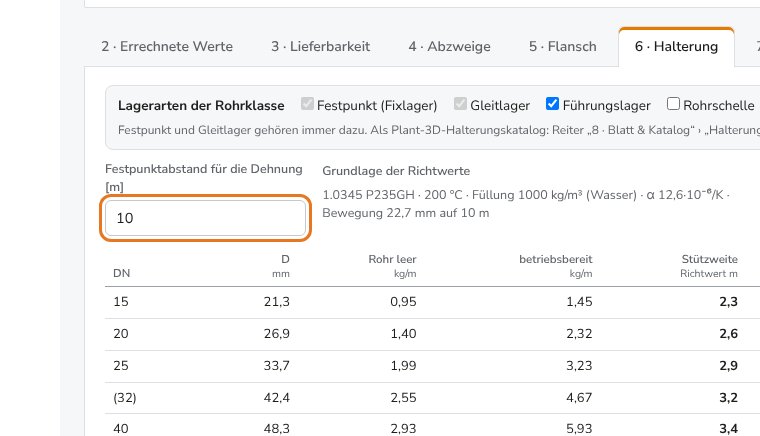Click the active 6 · Halterung tab
Viewport: 760px width, 436px height.
[x=676, y=47]
